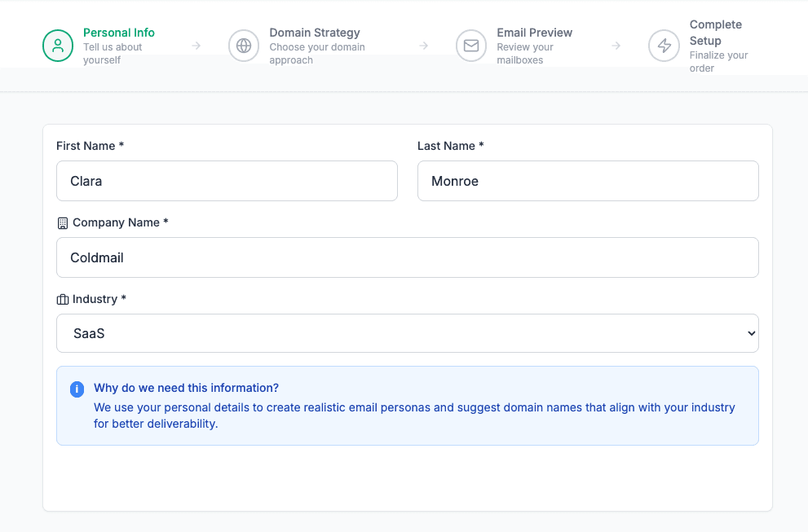The image size is (808, 532).
Task: Click arrow between Personal Info and Domain Strategy
Action: (196, 46)
